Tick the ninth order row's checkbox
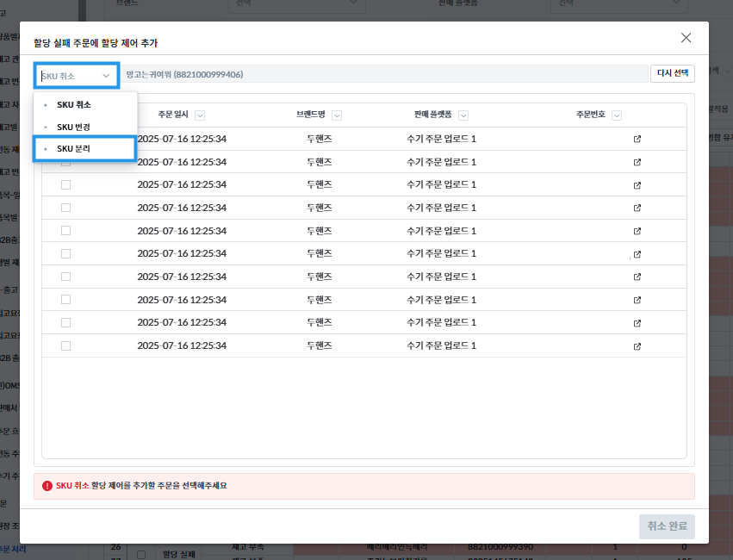The height and width of the screenshot is (560, 733). point(66,322)
